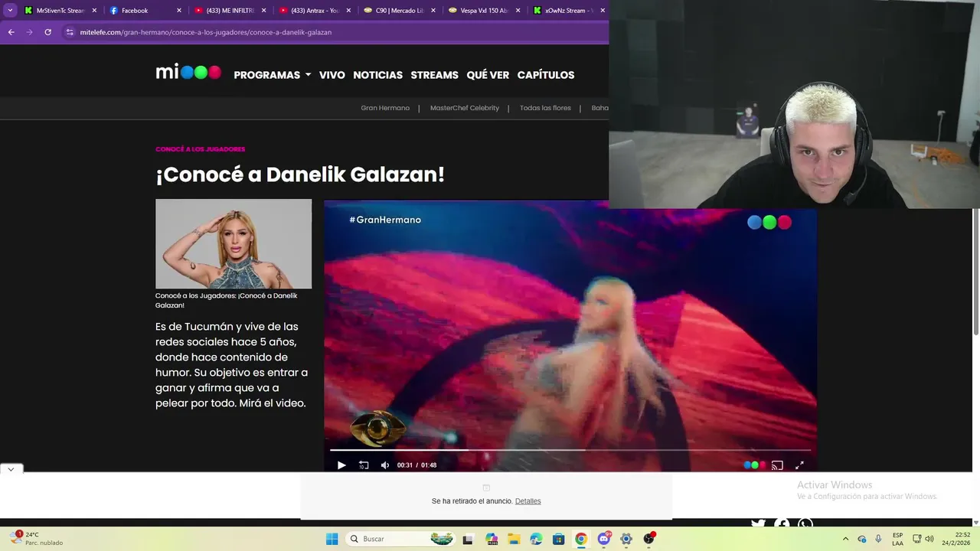
Task: Close the Facebook tab
Action: [179, 11]
